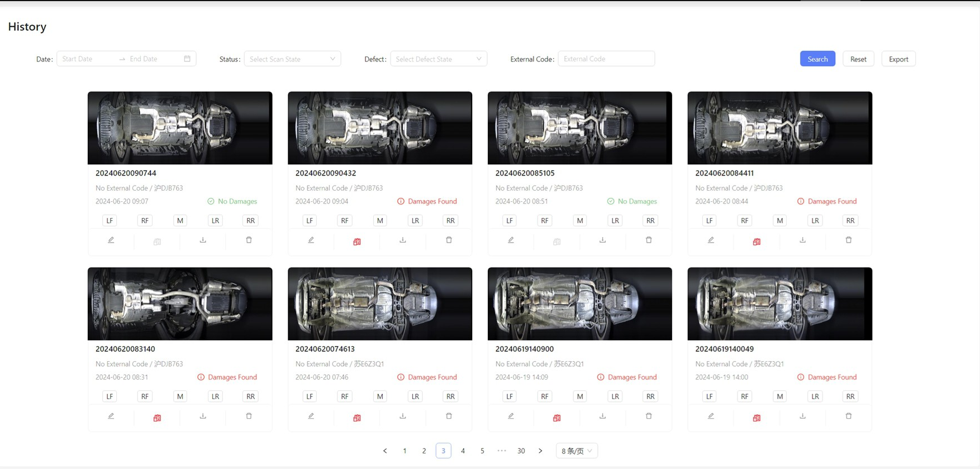The image size is (980, 469).
Task: Click download icon for scan 20240620074613
Action: point(403,416)
